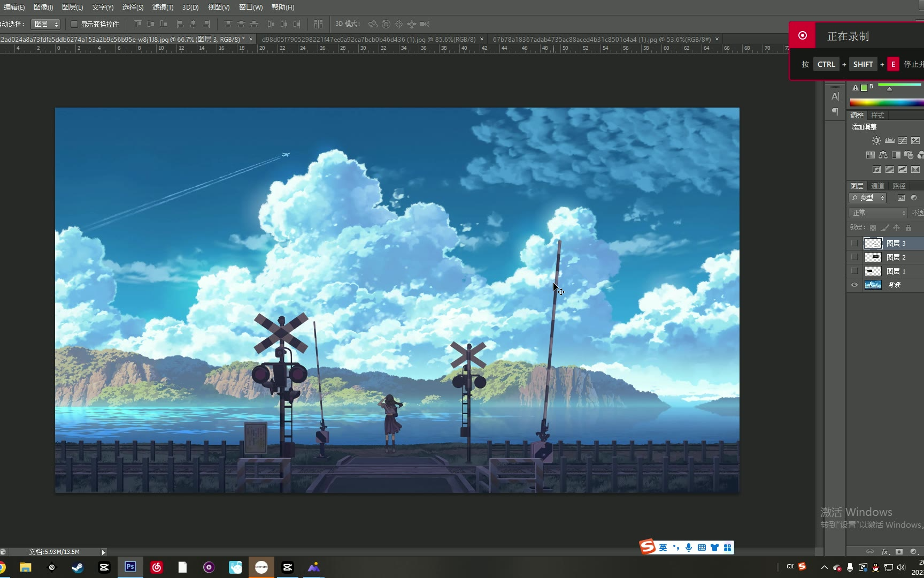Screen dimensions: 924x578
Task: Add a layer mask icon
Action: coord(899,552)
